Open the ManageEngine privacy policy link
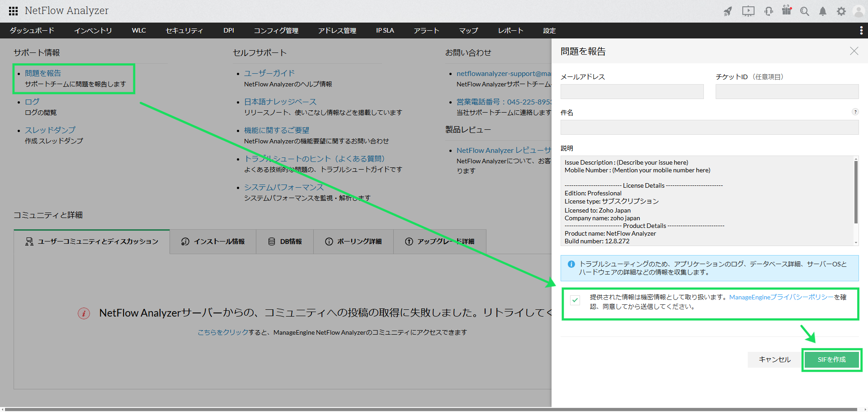868x412 pixels. click(781, 297)
